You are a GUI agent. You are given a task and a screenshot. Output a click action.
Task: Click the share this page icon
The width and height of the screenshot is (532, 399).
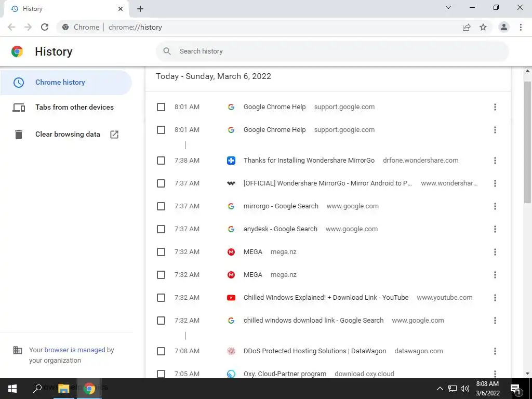(467, 27)
